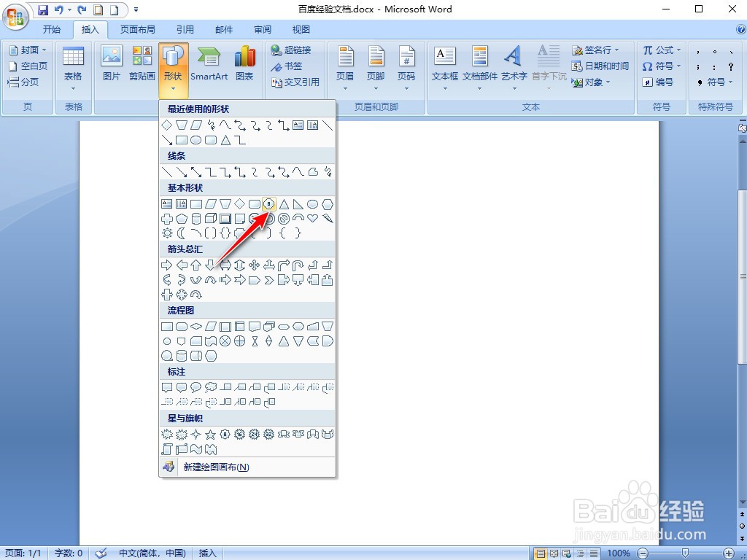The width and height of the screenshot is (747, 560).
Task: Choose the hexagon in basic shapes
Action: (328, 204)
